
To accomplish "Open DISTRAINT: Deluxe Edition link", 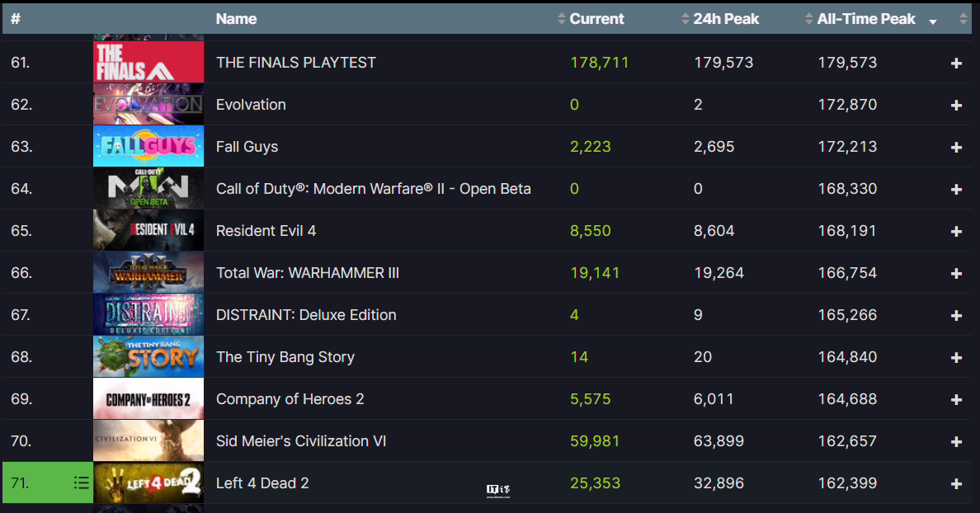I will point(306,315).
